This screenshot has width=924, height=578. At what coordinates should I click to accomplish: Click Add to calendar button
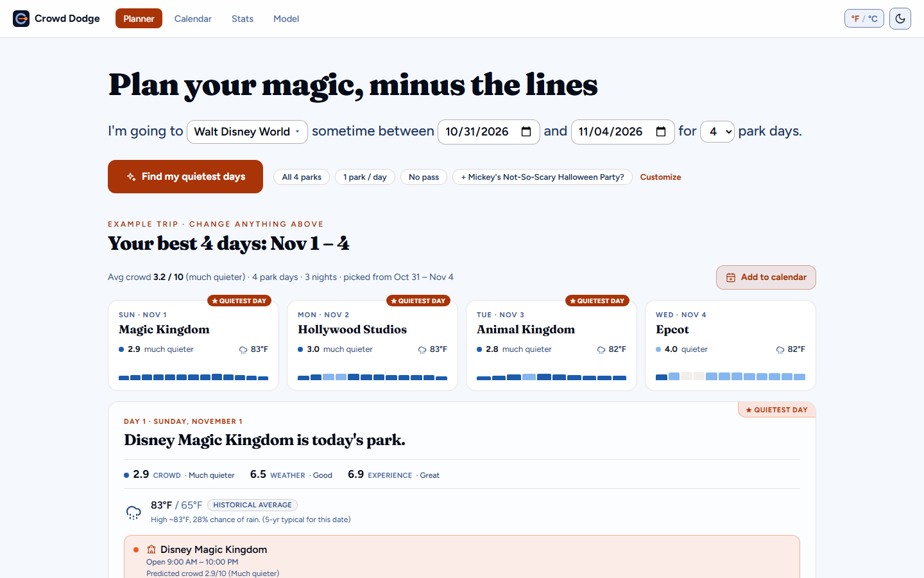coord(766,277)
